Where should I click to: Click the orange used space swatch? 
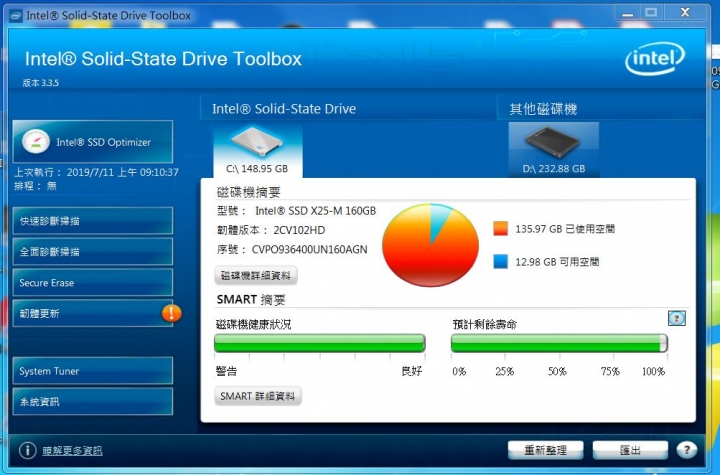(501, 228)
